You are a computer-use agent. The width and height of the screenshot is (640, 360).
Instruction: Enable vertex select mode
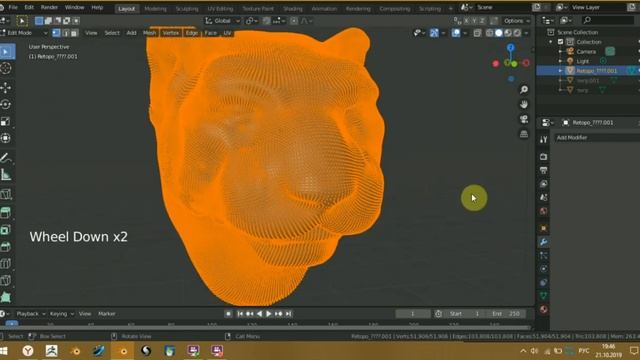(56, 33)
